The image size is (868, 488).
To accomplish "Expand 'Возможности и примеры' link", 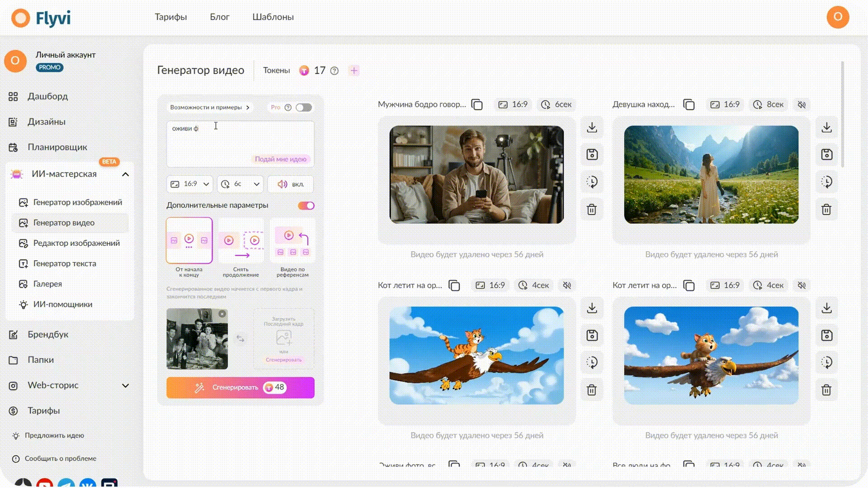I will point(210,108).
